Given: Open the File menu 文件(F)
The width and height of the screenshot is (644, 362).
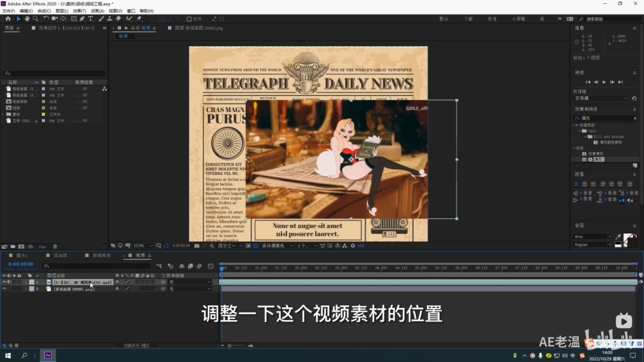Looking at the screenshot, I should [x=8, y=11].
